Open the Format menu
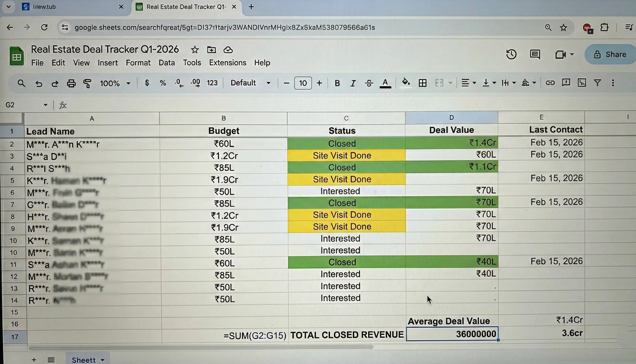Image resolution: width=636 pixels, height=364 pixels. [138, 63]
